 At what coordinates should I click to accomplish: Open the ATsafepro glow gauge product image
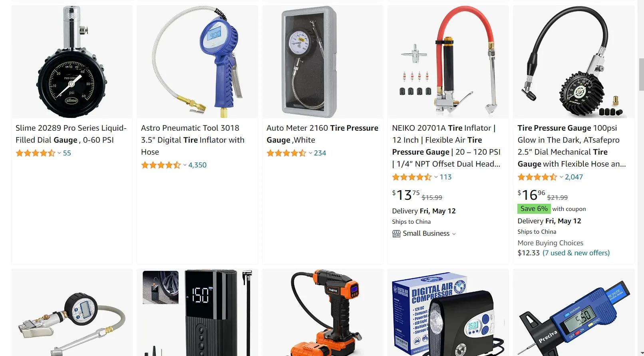point(574,62)
